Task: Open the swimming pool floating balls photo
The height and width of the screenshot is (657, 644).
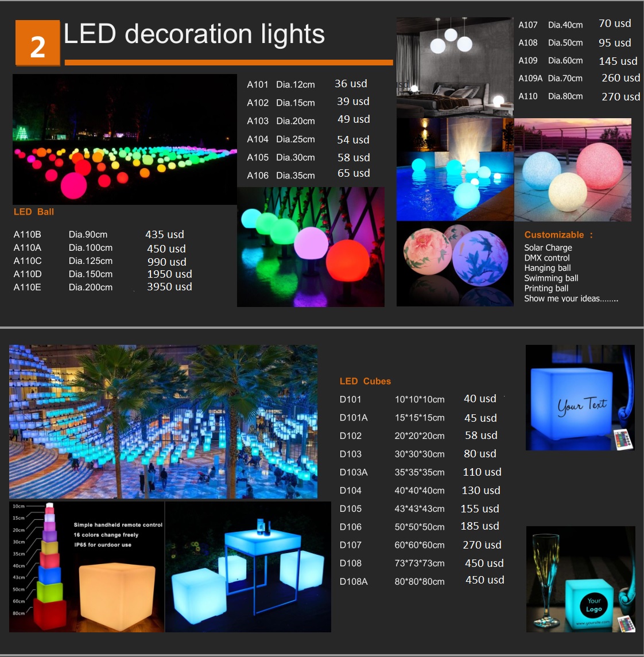Action: (x=455, y=169)
